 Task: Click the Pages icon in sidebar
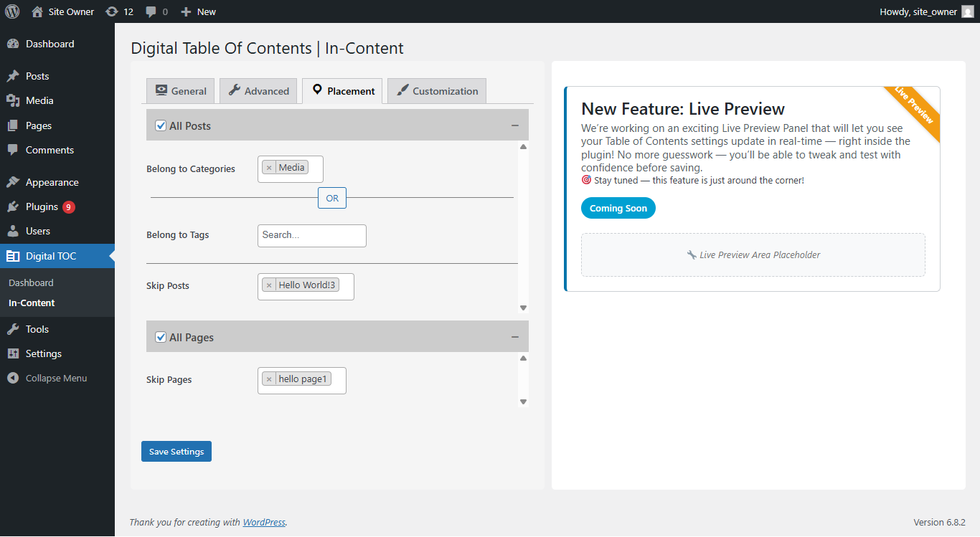pyautogui.click(x=13, y=125)
